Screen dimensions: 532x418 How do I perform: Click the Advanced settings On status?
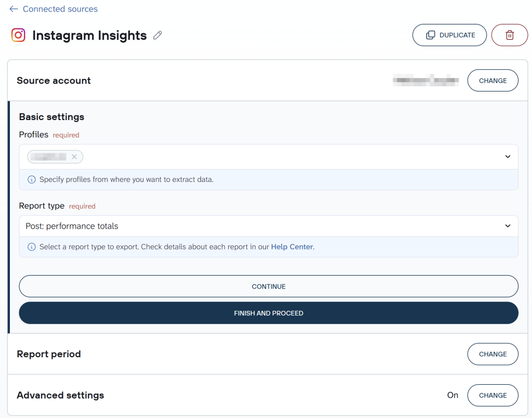pyautogui.click(x=453, y=395)
